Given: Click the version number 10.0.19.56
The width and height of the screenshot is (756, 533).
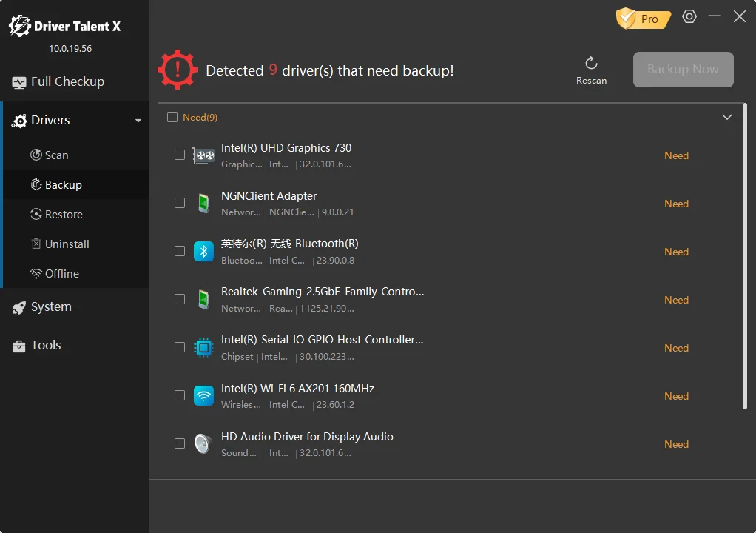Looking at the screenshot, I should pos(70,49).
